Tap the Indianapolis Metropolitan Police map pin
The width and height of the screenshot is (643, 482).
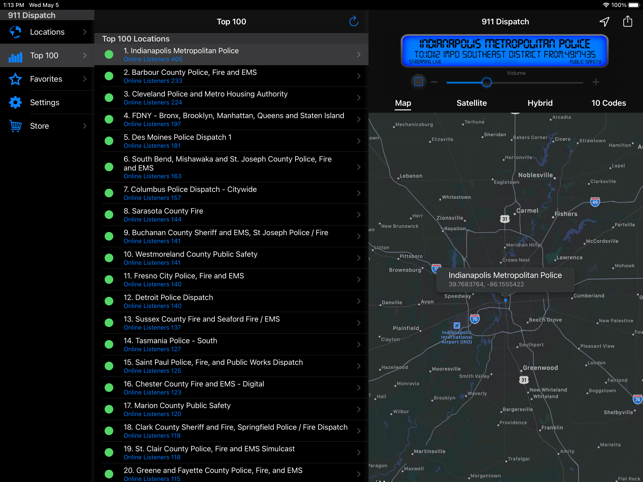click(506, 300)
